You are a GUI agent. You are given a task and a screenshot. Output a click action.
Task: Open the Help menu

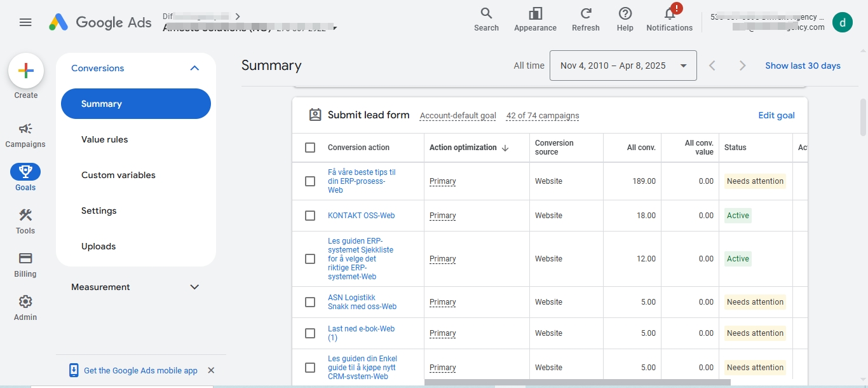625,20
